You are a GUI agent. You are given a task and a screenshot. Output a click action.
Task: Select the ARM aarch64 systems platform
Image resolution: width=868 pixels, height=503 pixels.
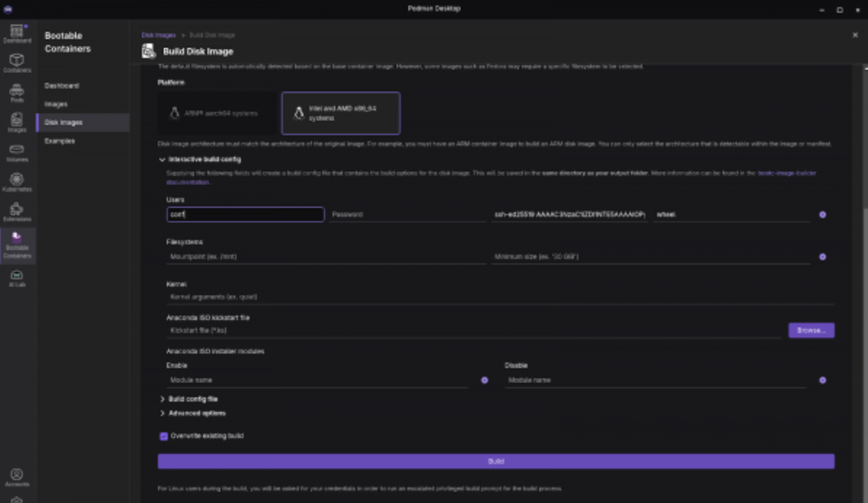tap(218, 113)
